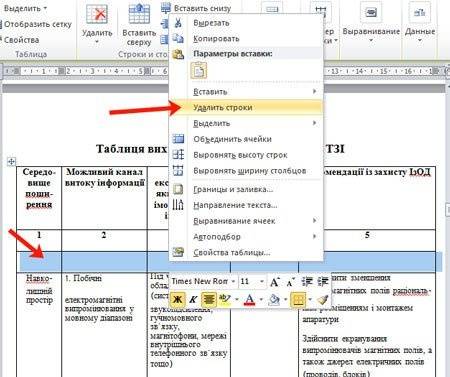Screen dimensions: 450x377
Task: Choose Свойства таблицы… entry
Action: 245,252
